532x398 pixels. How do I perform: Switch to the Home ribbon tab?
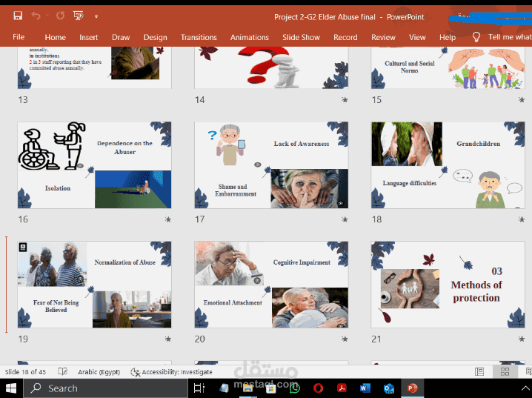56,37
